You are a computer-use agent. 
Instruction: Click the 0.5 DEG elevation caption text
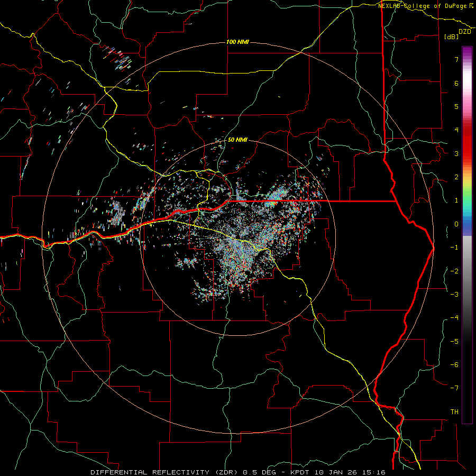(259, 472)
